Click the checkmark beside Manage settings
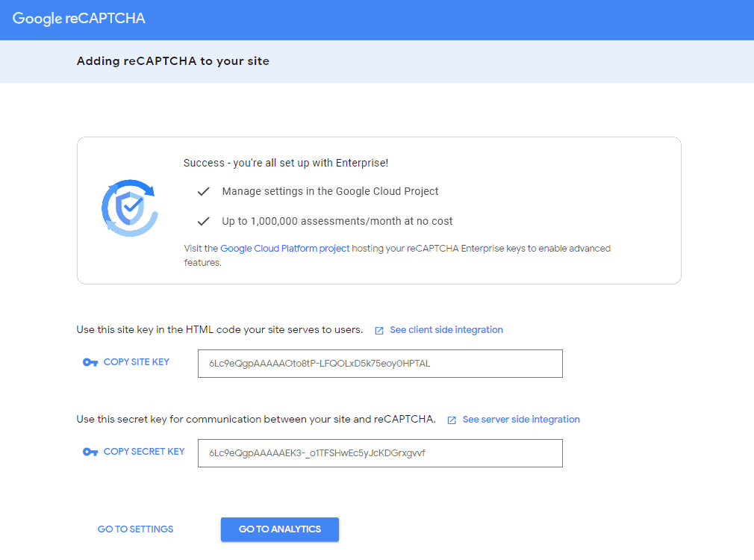The width and height of the screenshot is (754, 560). [x=203, y=192]
